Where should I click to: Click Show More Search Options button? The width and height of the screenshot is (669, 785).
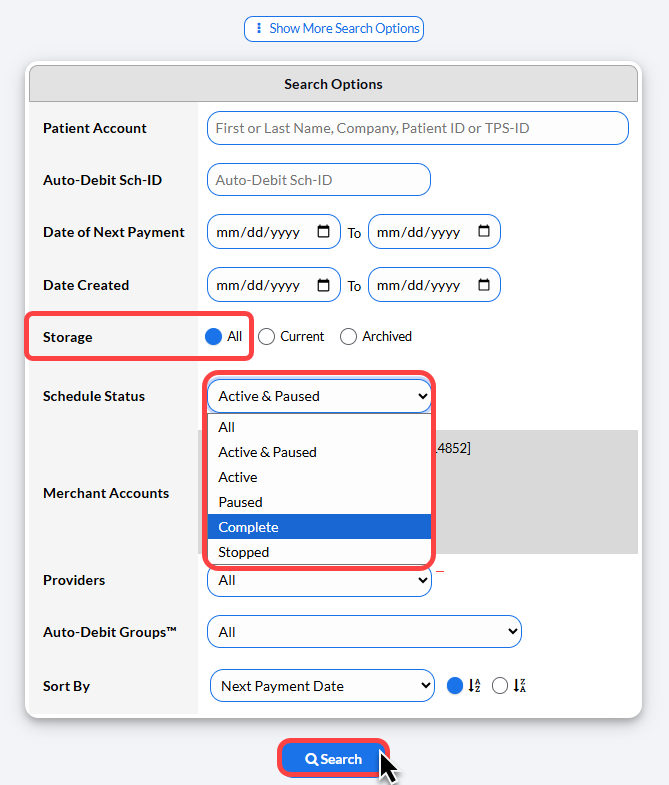pos(333,29)
